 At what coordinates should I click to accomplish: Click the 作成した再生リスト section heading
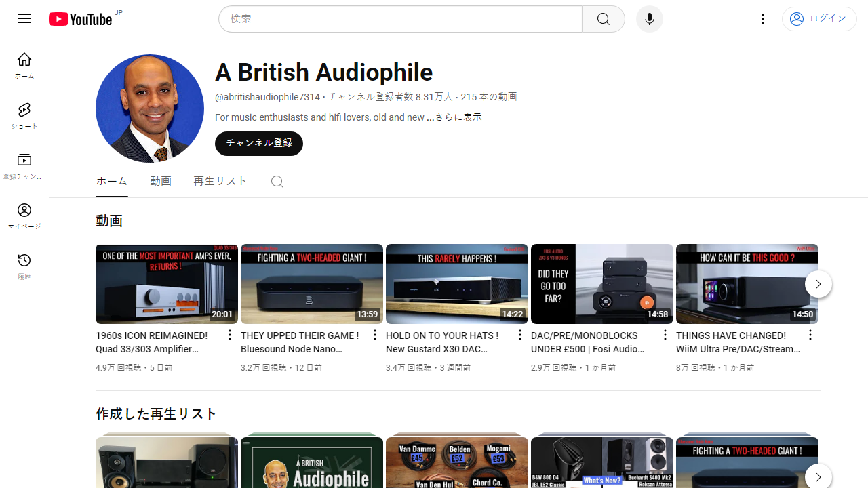(x=157, y=414)
